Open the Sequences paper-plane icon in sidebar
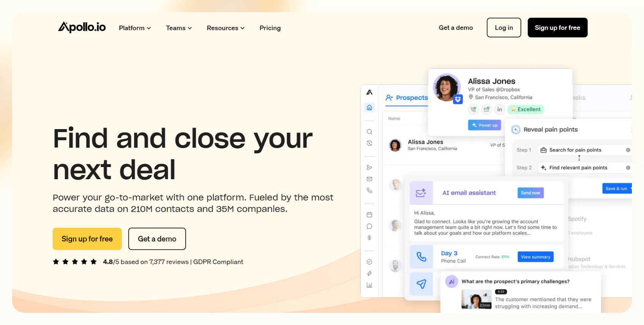The image size is (644, 325). click(369, 167)
